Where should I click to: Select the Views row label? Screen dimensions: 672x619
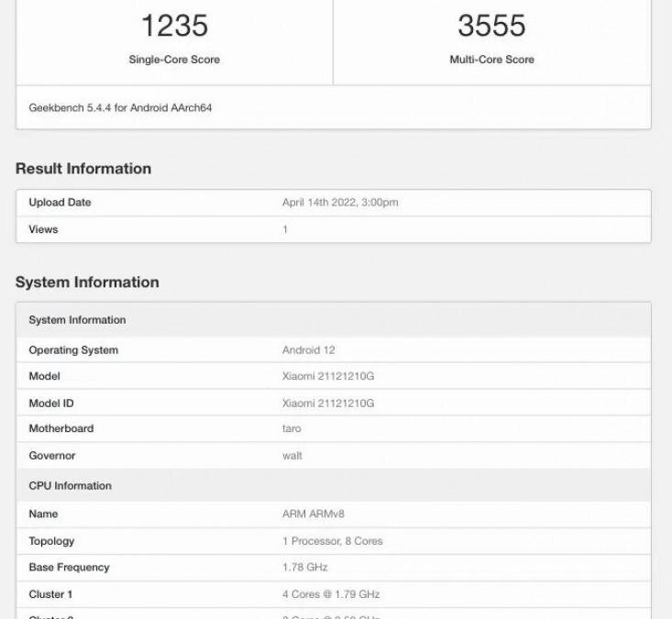click(x=43, y=229)
